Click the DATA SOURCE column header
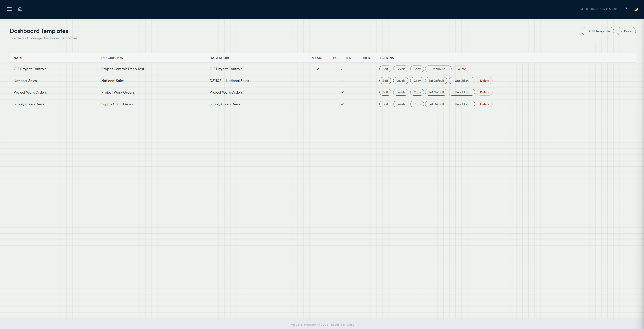The width and height of the screenshot is (644, 329). [x=221, y=58]
